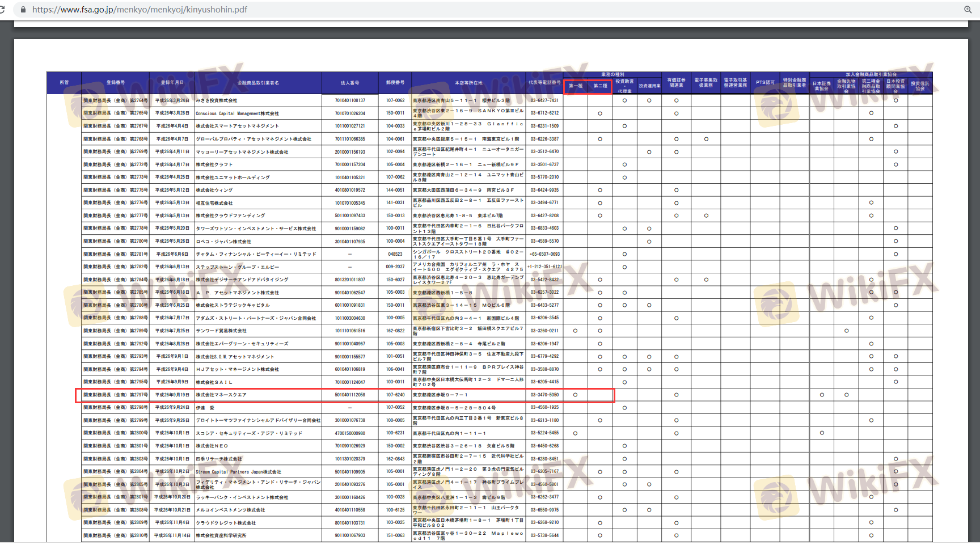Click the 第一種 column header
Screen dimensions: 980x545
click(x=576, y=86)
